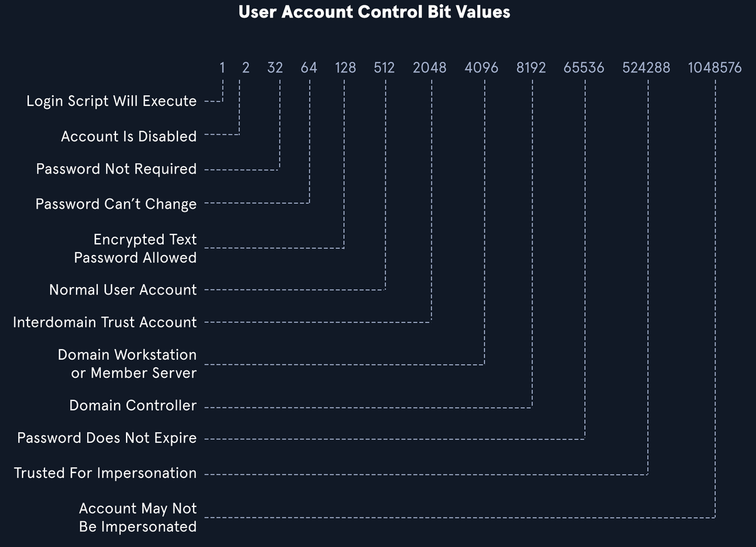Image resolution: width=756 pixels, height=547 pixels.
Task: Click the bit value 2048
Action: (x=429, y=68)
